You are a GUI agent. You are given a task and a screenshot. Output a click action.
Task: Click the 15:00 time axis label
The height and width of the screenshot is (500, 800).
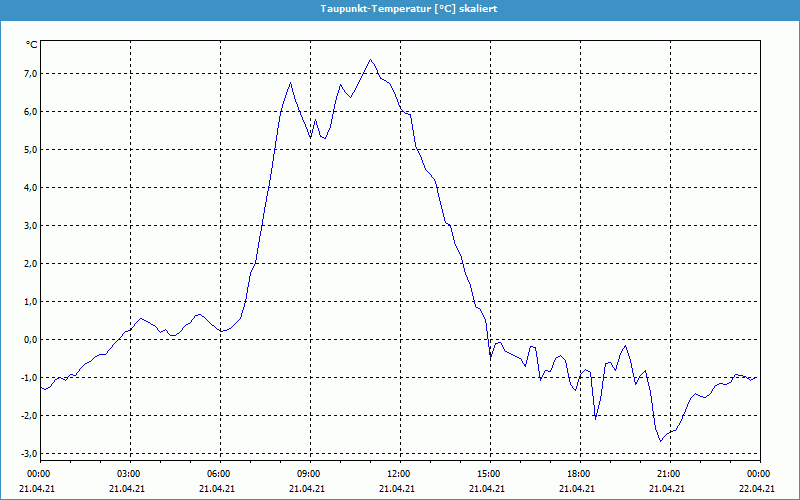click(489, 474)
